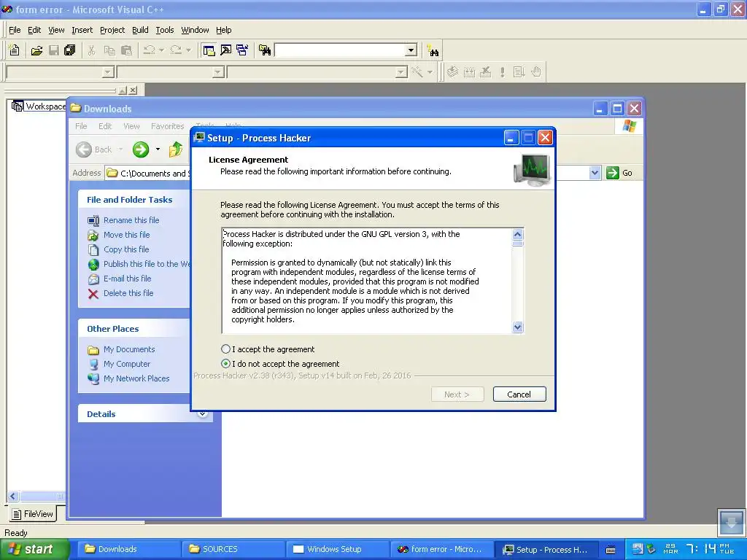The height and width of the screenshot is (560, 747).
Task: Click the Build icon in build toolbar
Action: tap(469, 72)
